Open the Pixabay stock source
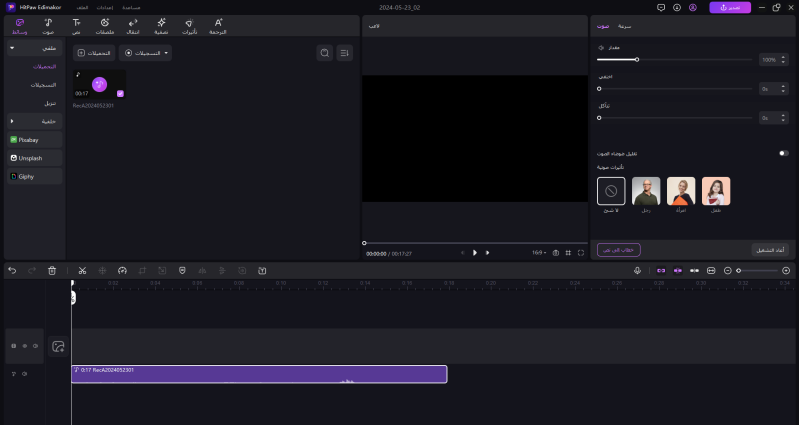This screenshot has width=799, height=425. pos(35,140)
